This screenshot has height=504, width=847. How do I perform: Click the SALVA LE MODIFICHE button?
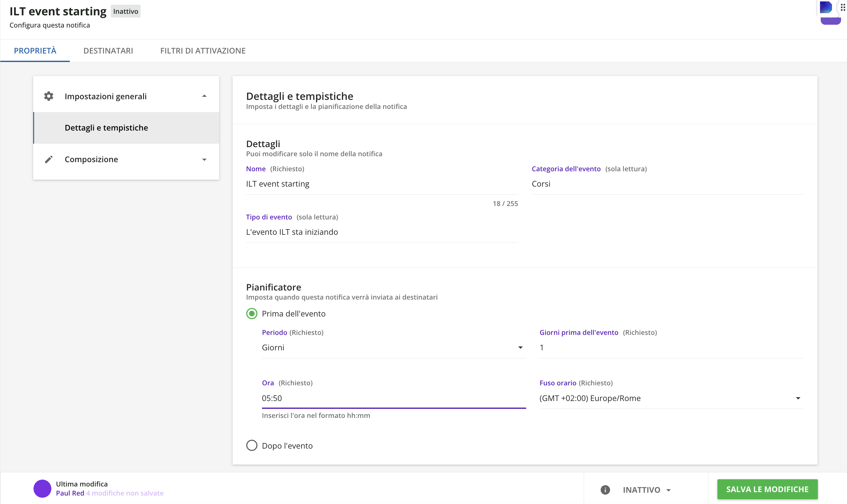tap(767, 489)
